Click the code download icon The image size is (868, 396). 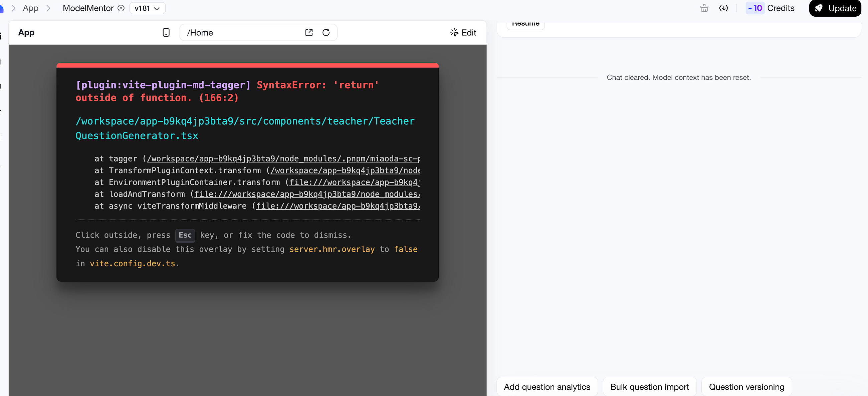click(723, 8)
